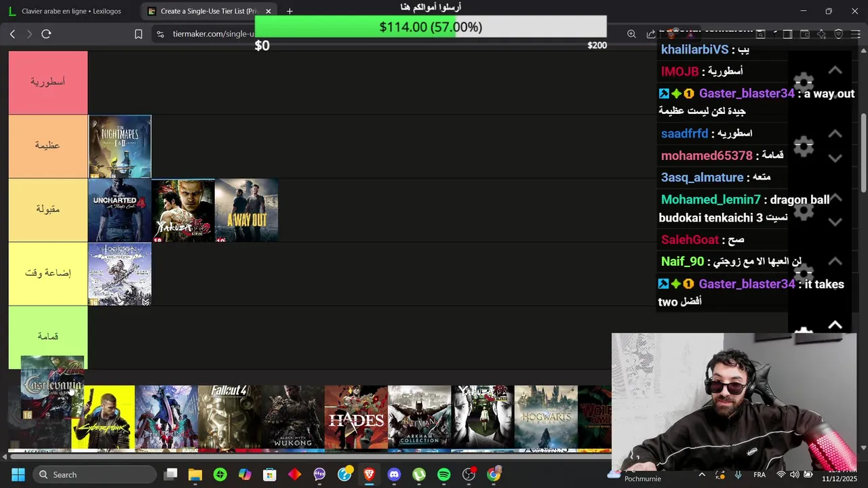The image size is (868, 488).
Task: Move عظيمة tier row up with chevron
Action: pyautogui.click(x=835, y=134)
